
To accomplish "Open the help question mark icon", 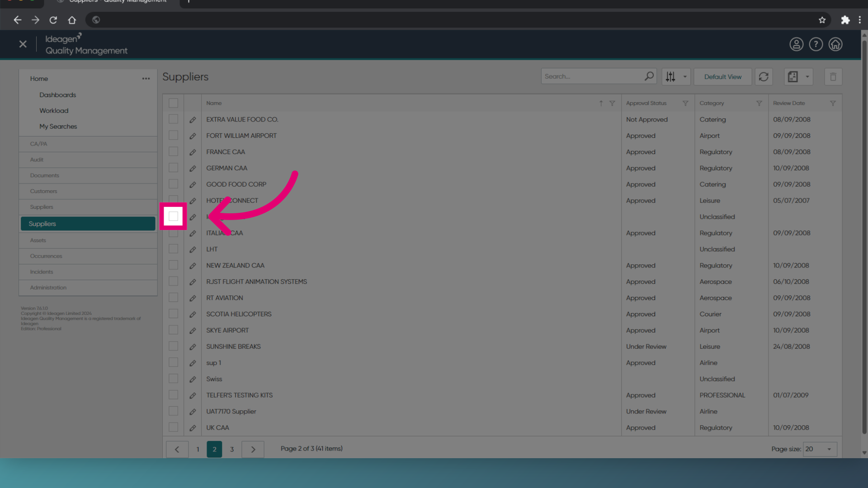I will tap(816, 44).
